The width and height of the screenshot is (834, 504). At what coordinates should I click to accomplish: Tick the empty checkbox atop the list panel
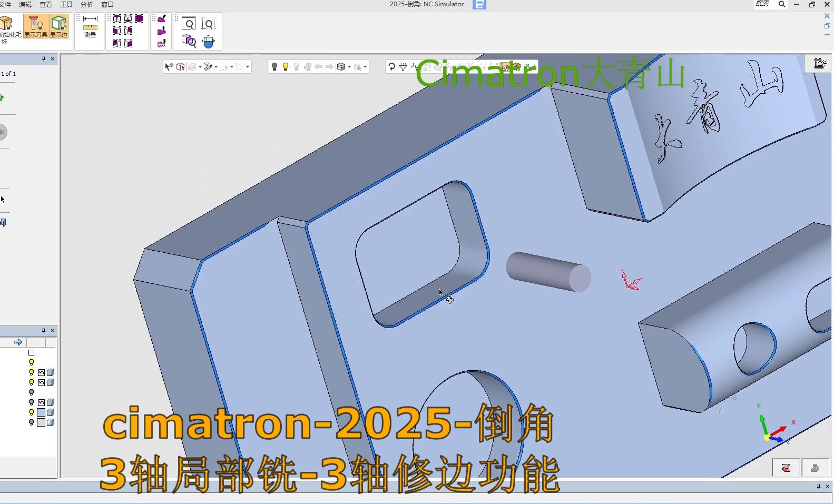pos(31,353)
